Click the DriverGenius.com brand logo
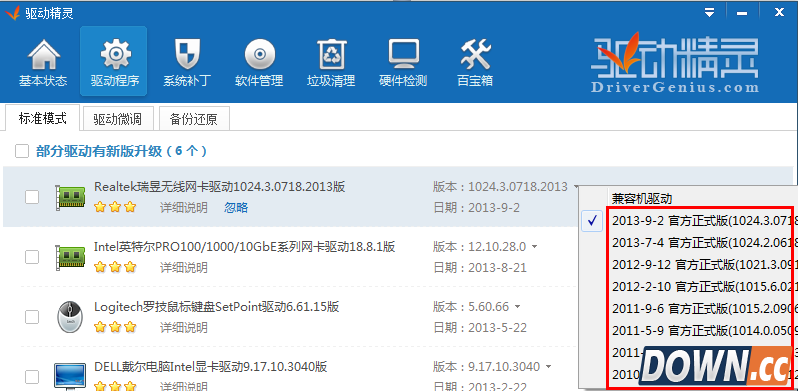The image size is (798, 391). [x=675, y=63]
